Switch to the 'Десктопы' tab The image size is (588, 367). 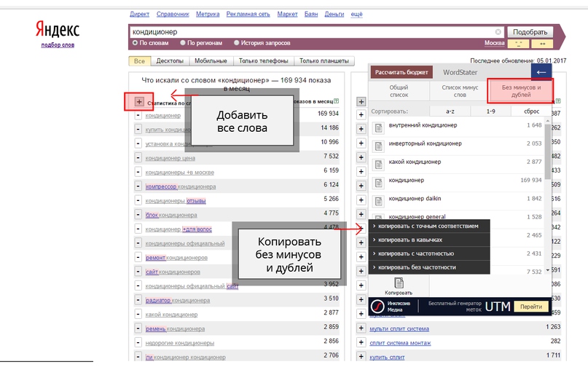170,60
